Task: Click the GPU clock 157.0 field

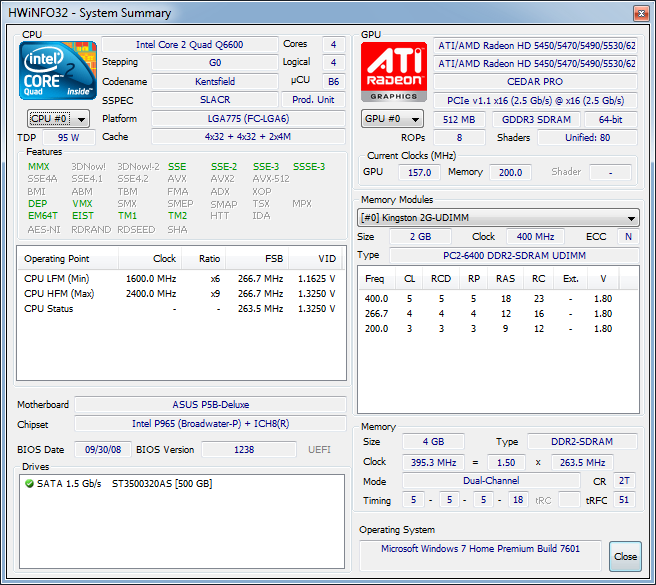Action: 419,172
